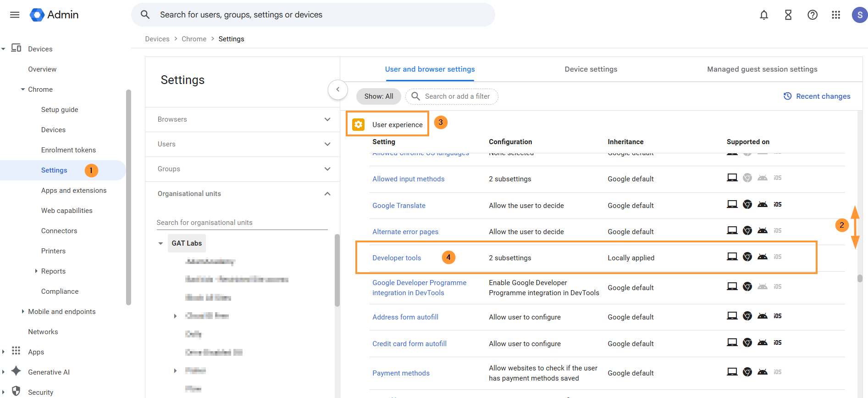Viewport: 868px width, 398px height.
Task: Click the Android icon in Address form autofill row
Action: [763, 316]
